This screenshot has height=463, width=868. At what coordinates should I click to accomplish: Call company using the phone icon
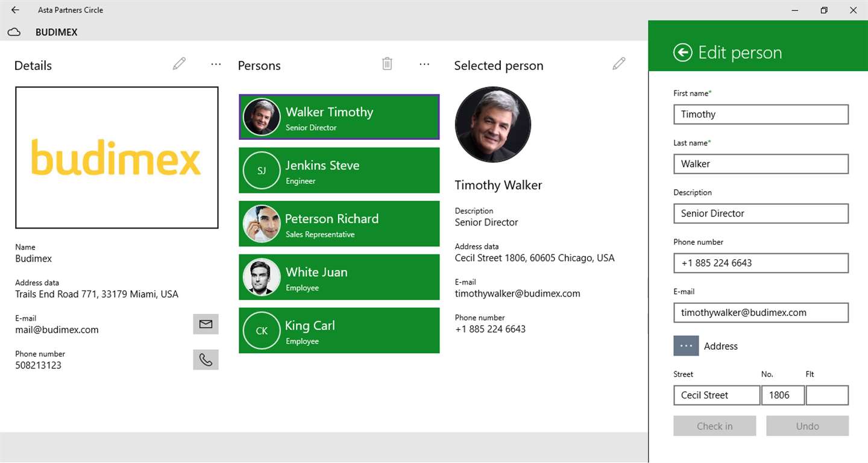click(x=206, y=360)
